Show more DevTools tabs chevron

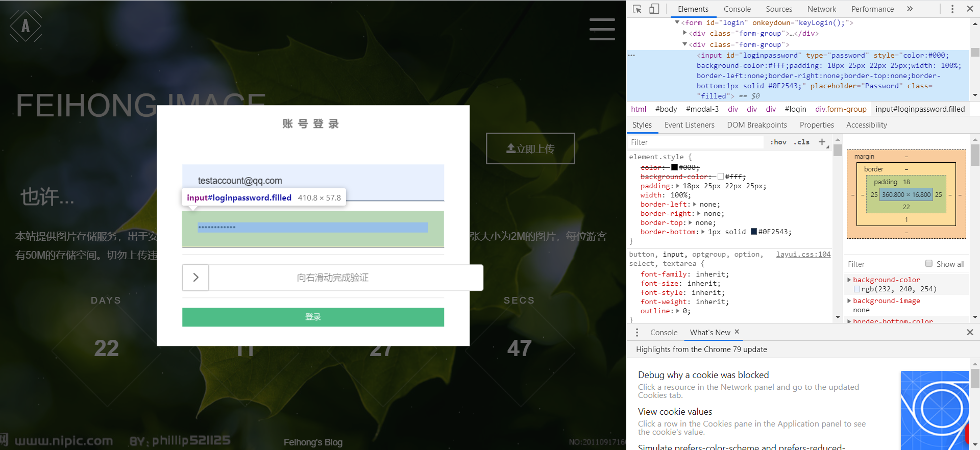pyautogui.click(x=910, y=9)
